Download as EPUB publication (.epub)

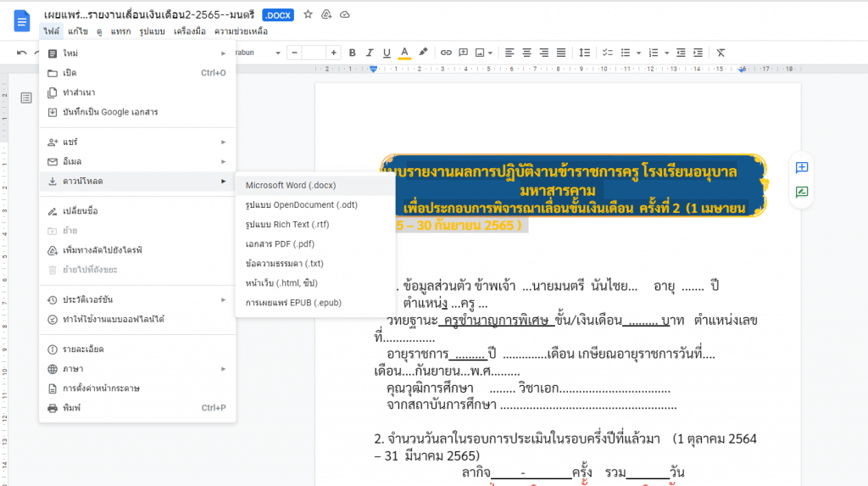[315, 303]
